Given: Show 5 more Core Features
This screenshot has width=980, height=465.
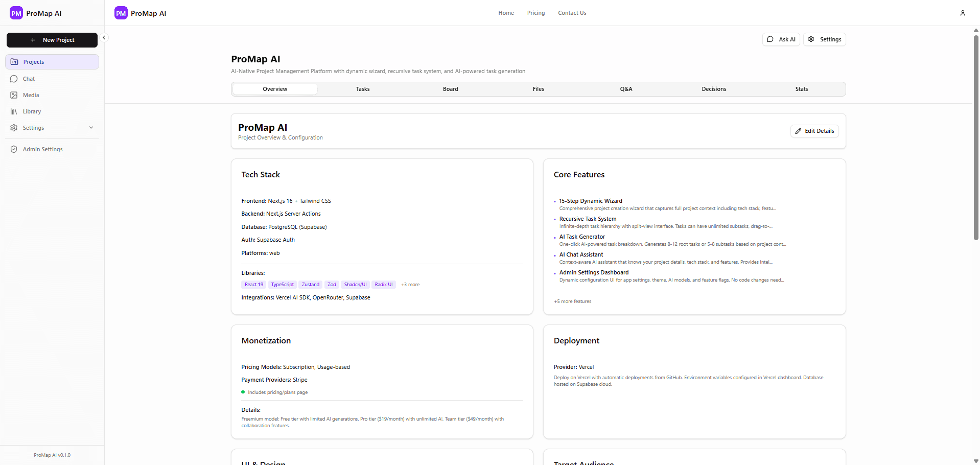Looking at the screenshot, I should pos(572,301).
